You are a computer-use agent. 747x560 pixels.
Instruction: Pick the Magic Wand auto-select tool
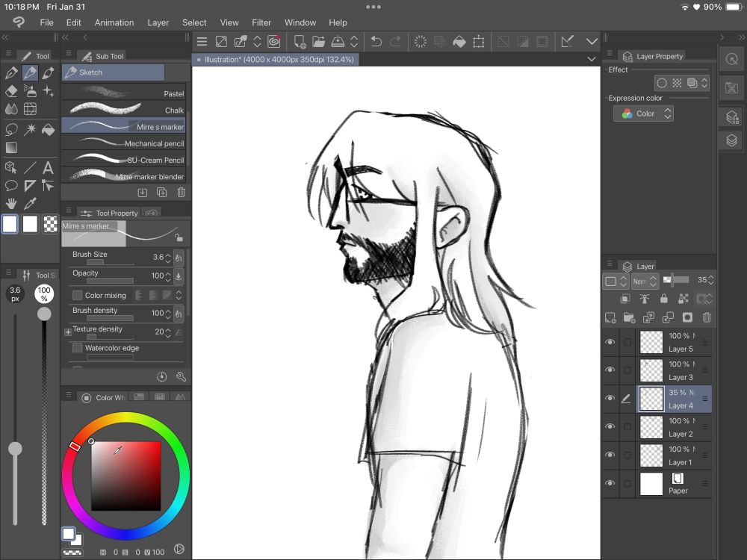pos(30,129)
